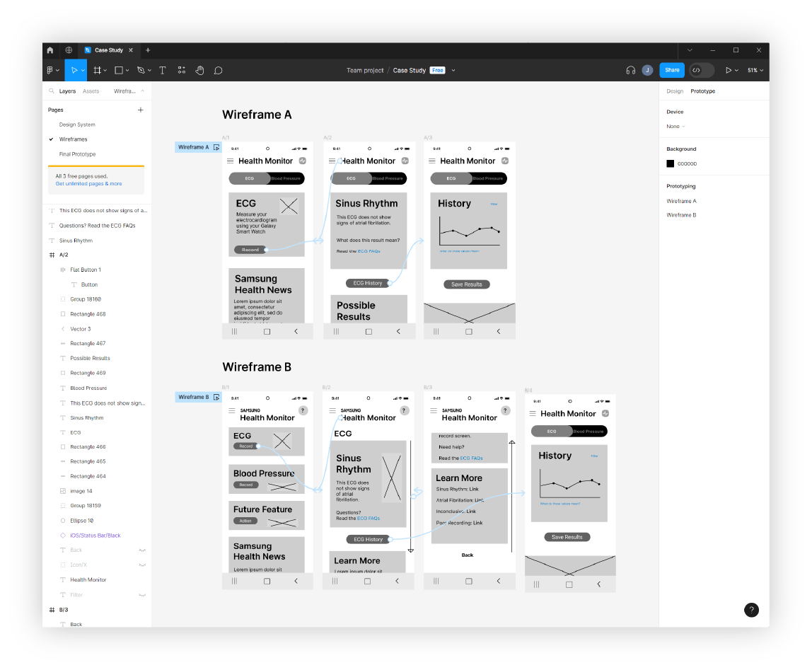Image resolution: width=812 pixels, height=670 pixels.
Task: Click the Share button
Action: tap(672, 71)
